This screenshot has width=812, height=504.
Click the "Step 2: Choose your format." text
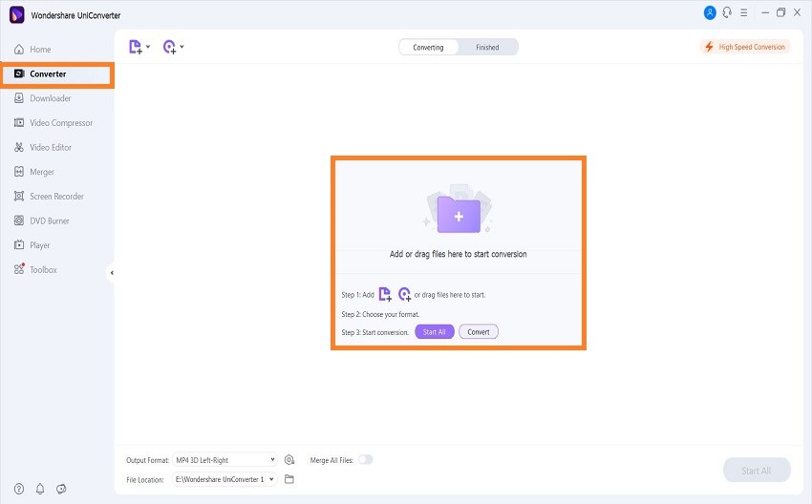click(x=380, y=314)
